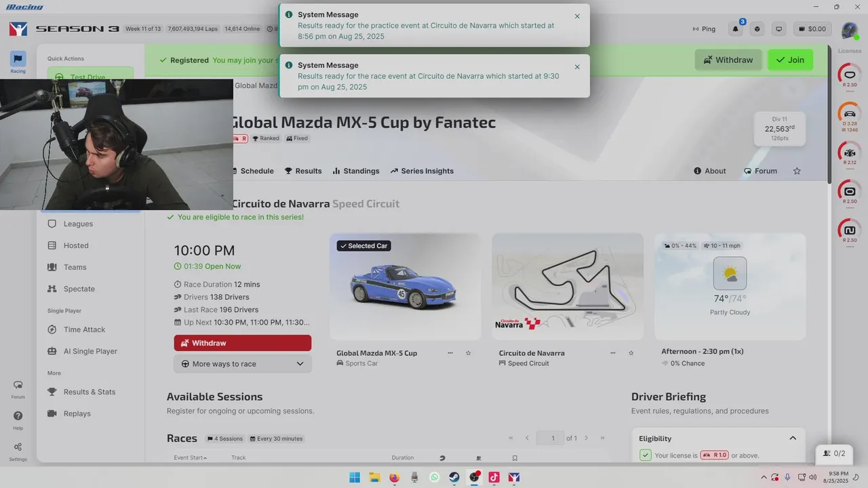Open WhatsApp from the taskbar
This screenshot has height=488, width=868.
(435, 477)
